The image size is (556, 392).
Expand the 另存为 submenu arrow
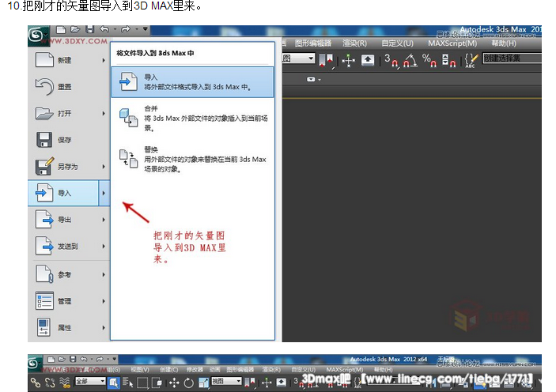[104, 167]
